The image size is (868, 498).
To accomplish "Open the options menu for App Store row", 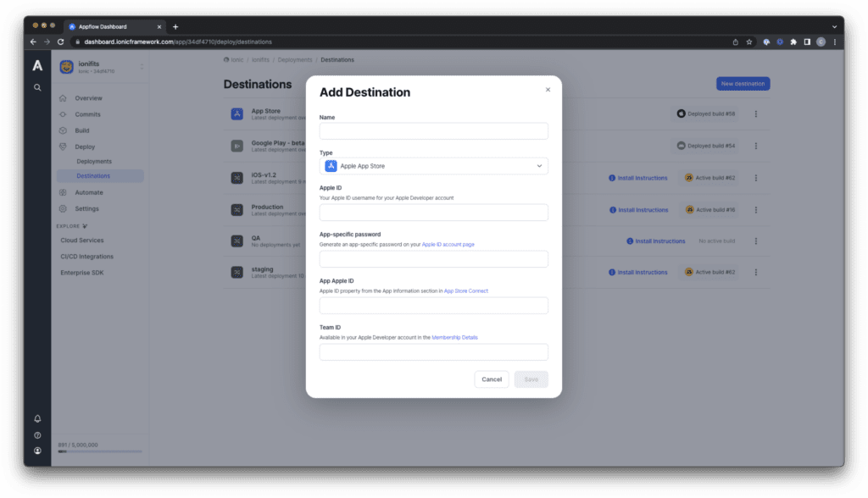I will point(755,114).
